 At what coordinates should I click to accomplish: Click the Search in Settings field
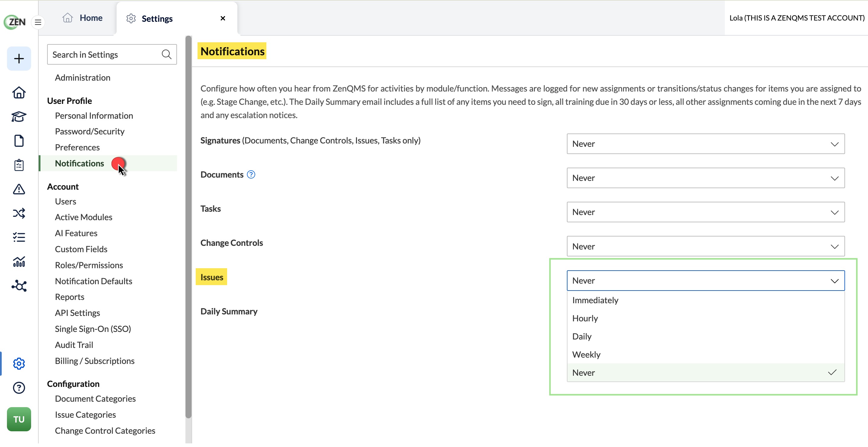(112, 55)
